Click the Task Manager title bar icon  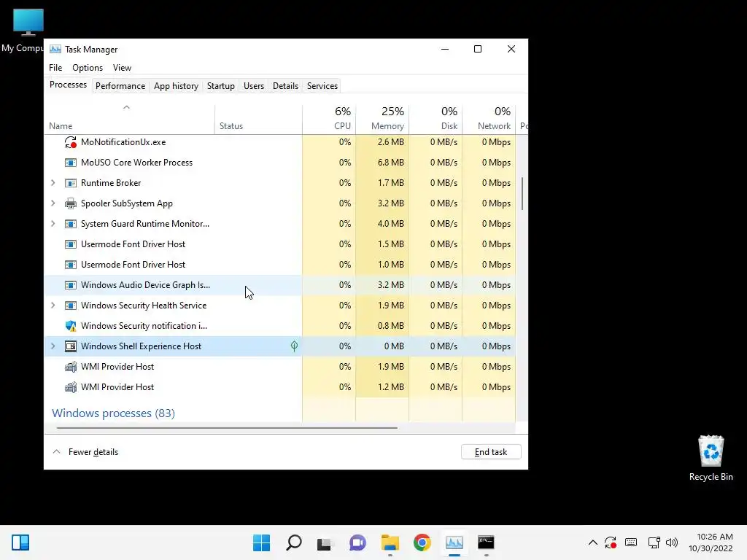pos(55,49)
